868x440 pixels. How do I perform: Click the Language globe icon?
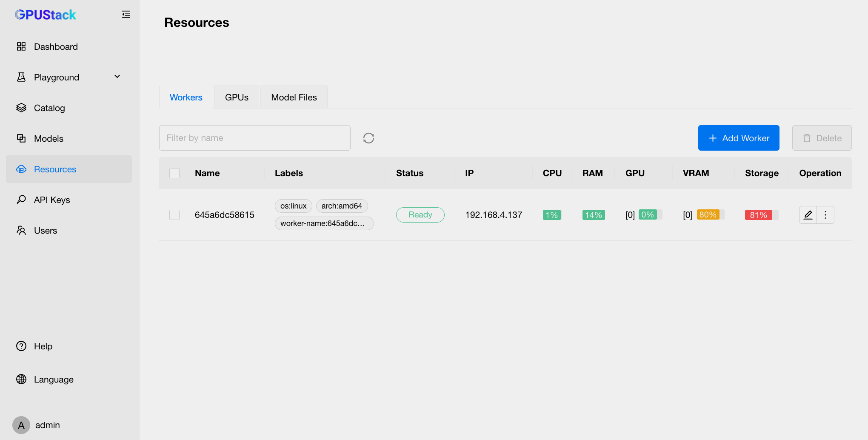click(x=21, y=379)
